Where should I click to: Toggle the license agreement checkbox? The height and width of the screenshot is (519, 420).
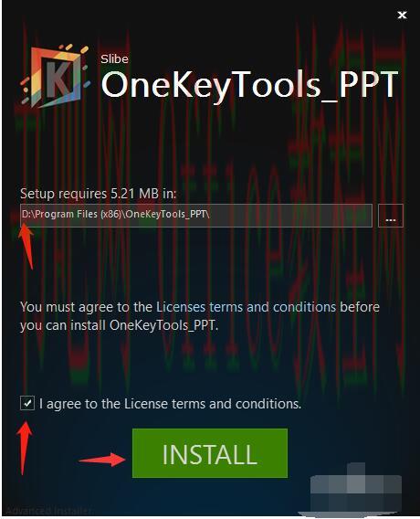[x=27, y=404]
